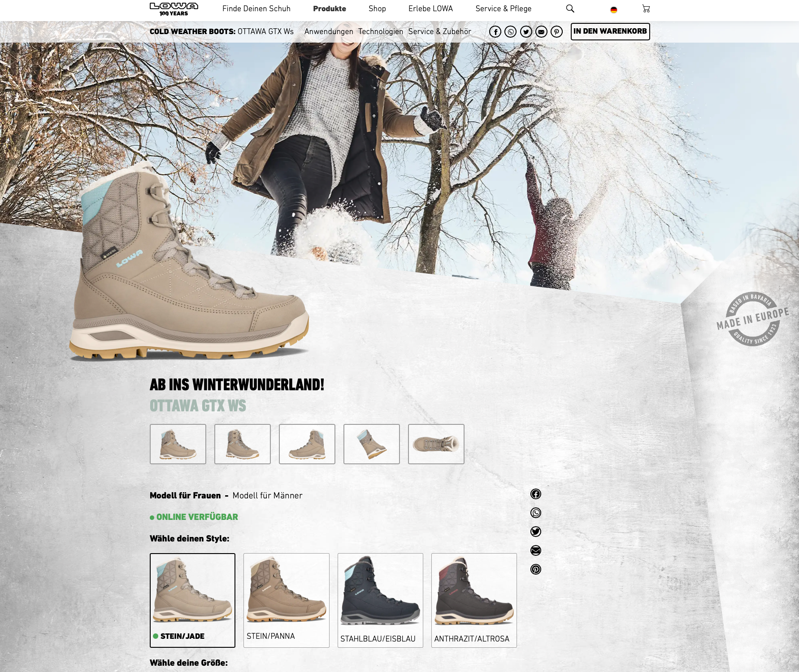Jump to Technologien section

click(381, 31)
